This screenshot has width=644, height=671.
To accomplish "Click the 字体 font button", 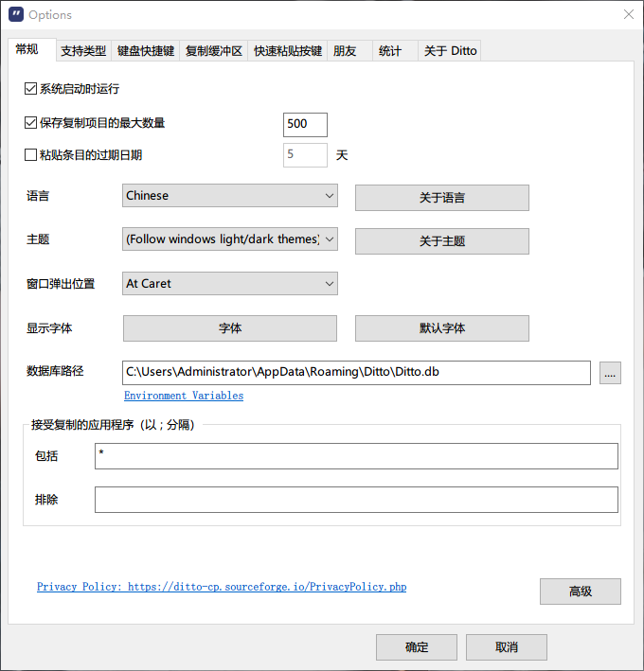I will (230, 328).
